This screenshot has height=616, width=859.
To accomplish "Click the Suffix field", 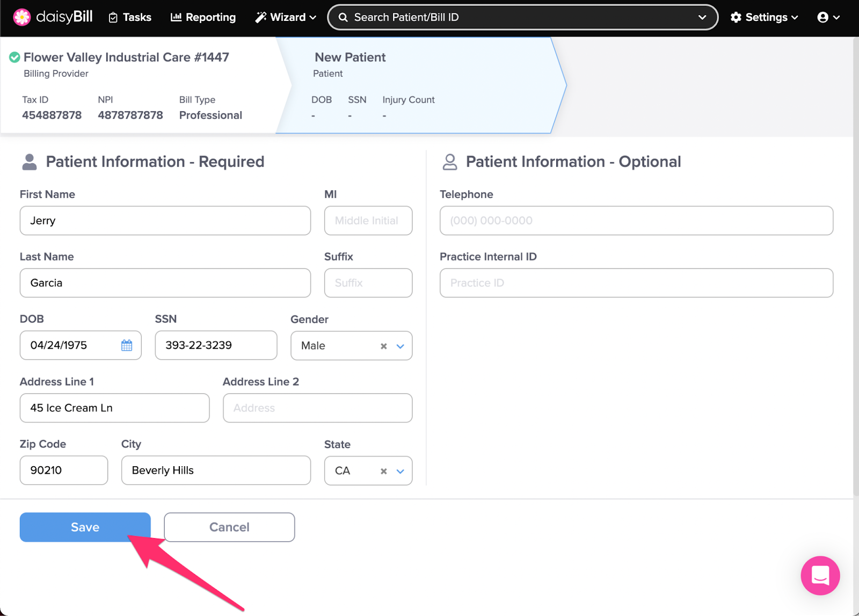I will (368, 283).
